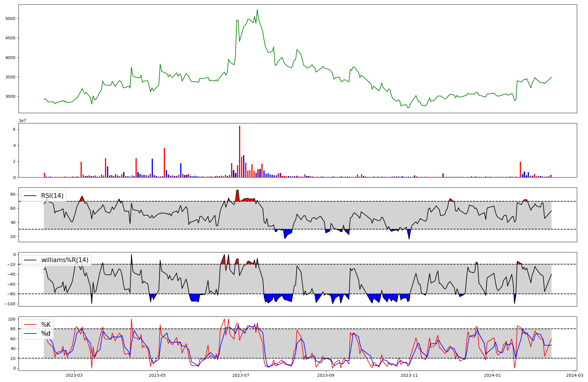Click the 2023-03 x-axis date label
Screen dimensions: 588x382
coord(74,375)
